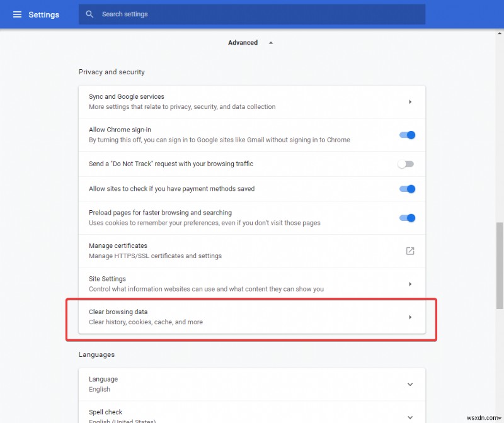This screenshot has height=423, width=504.
Task: Click the chevron on the Spell check row
Action: tap(410, 415)
